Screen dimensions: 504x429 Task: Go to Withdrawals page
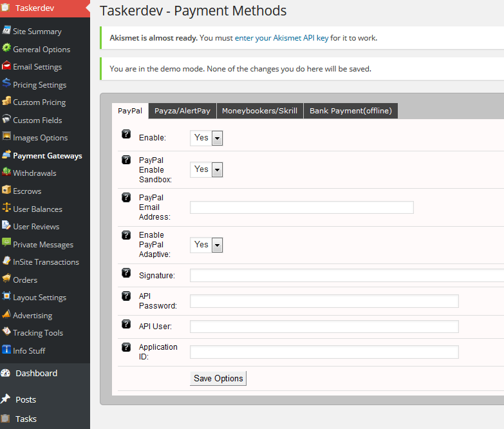coord(34,173)
